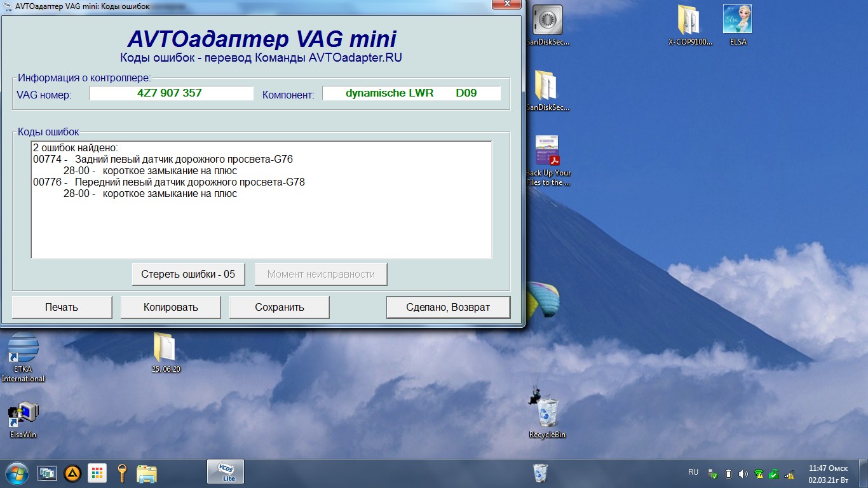Switch to VCDS Lite in taskbar
The height and width of the screenshot is (488, 868).
pos(226,472)
